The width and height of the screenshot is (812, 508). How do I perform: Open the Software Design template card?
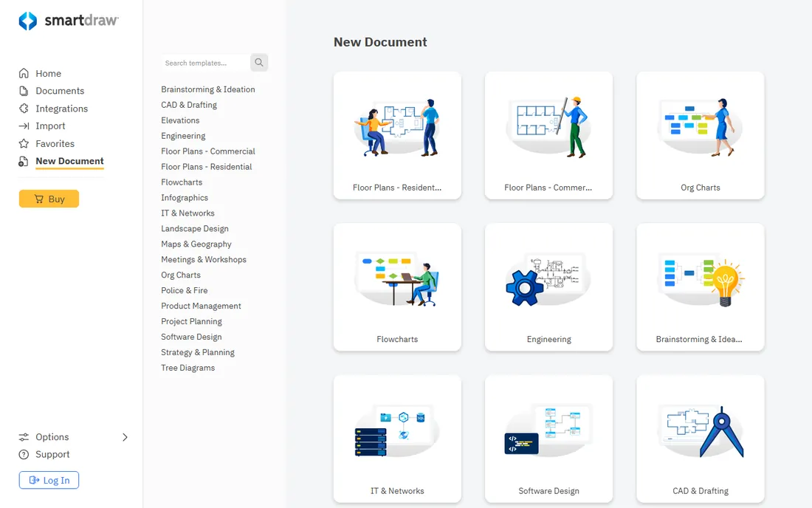549,439
